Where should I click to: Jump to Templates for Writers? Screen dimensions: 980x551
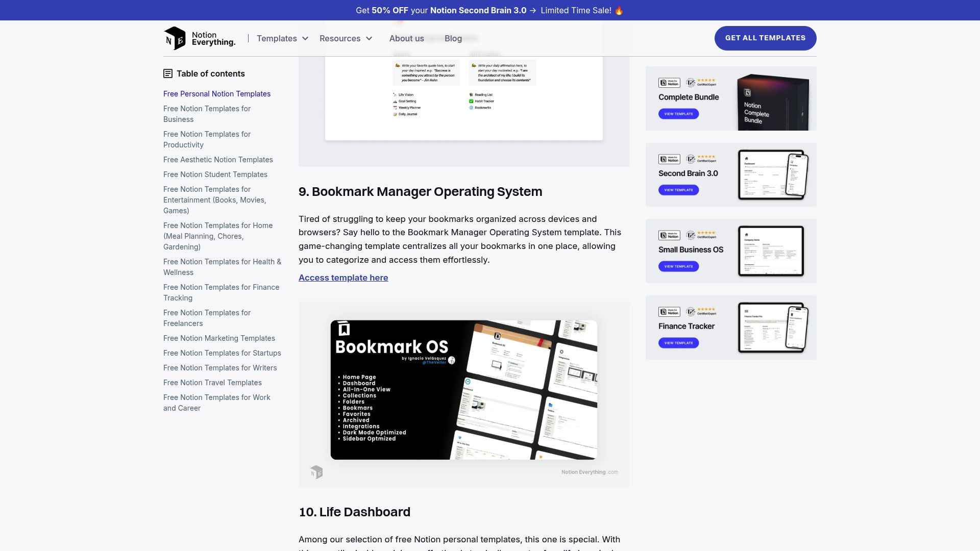(220, 368)
